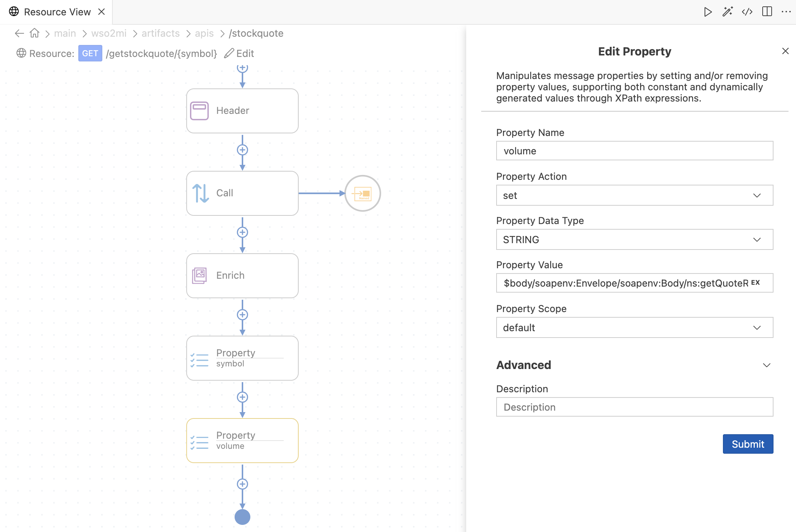The height and width of the screenshot is (532, 796).
Task: Click the Call mediator arrows icon
Action: pyautogui.click(x=200, y=193)
